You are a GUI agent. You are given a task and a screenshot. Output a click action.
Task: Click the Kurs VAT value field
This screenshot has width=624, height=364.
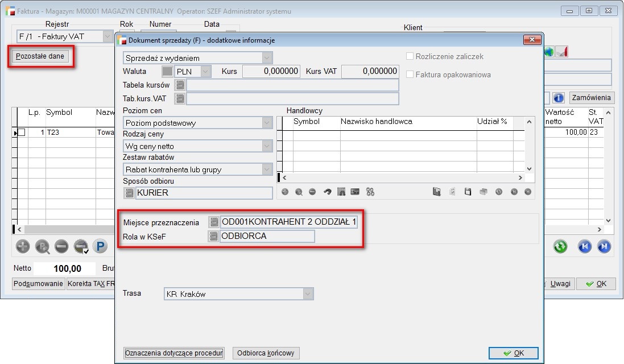[x=370, y=72]
